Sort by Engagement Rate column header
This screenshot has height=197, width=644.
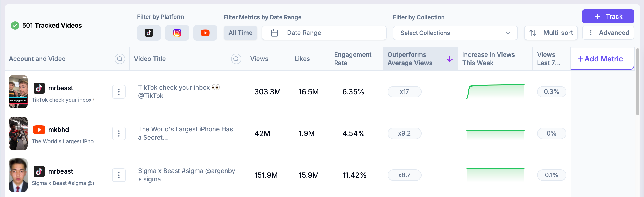click(352, 59)
